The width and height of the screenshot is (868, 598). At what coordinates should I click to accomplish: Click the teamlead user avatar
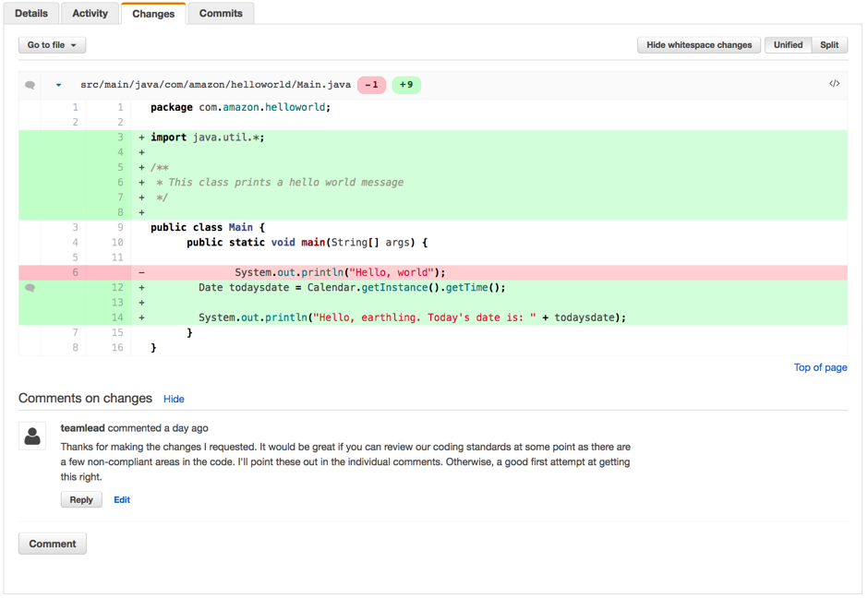[32, 436]
